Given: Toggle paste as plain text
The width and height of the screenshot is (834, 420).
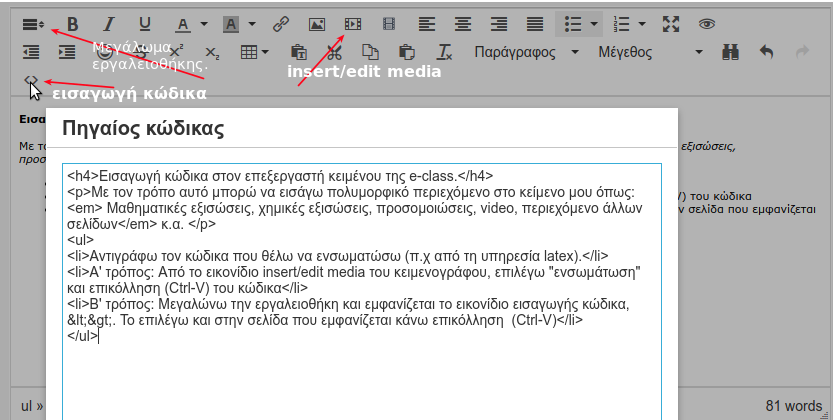Looking at the screenshot, I should (298, 52).
